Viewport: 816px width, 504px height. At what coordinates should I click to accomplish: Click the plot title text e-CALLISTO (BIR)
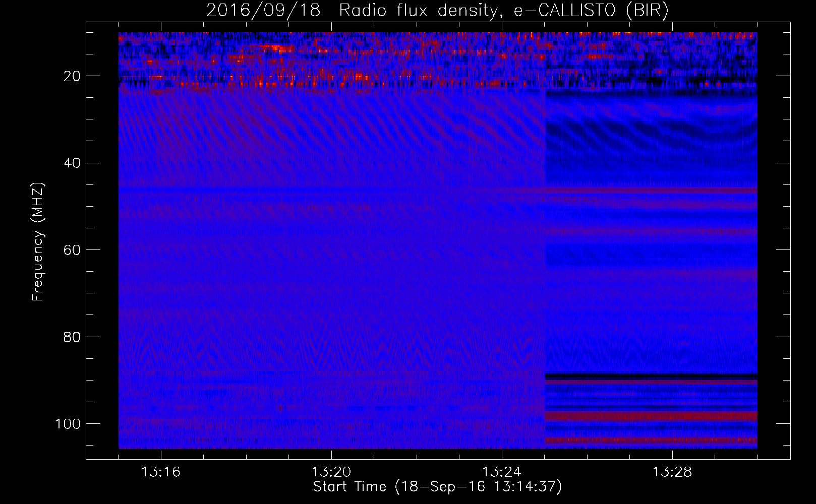pos(591,11)
